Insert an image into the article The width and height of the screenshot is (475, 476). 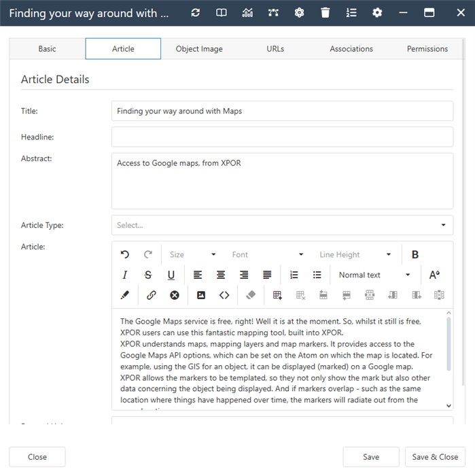click(201, 295)
